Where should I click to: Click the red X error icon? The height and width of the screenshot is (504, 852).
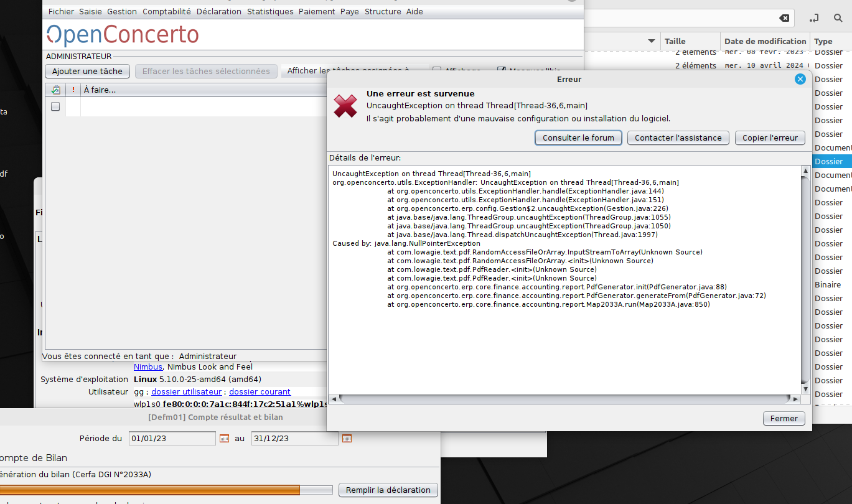click(x=345, y=106)
